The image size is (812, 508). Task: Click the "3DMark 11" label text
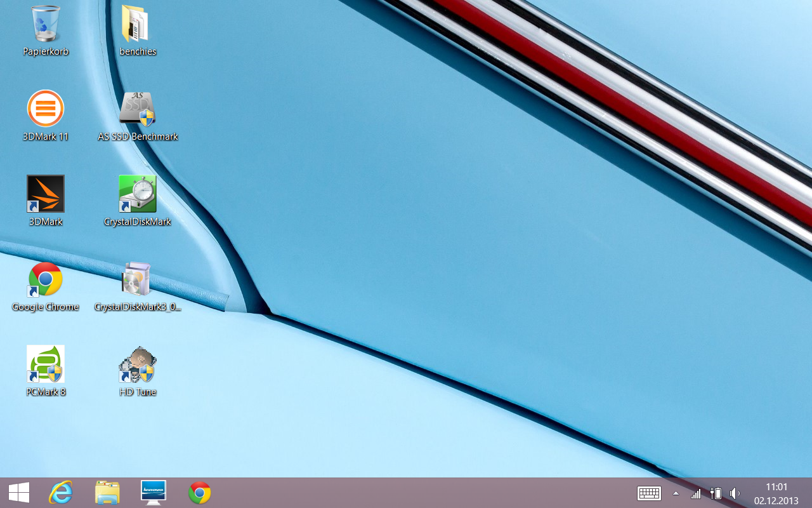click(x=46, y=137)
